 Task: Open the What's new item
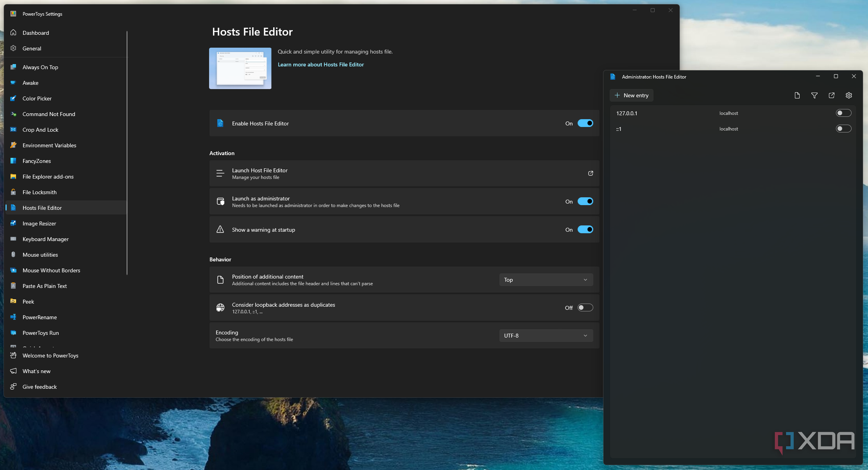click(x=66, y=371)
